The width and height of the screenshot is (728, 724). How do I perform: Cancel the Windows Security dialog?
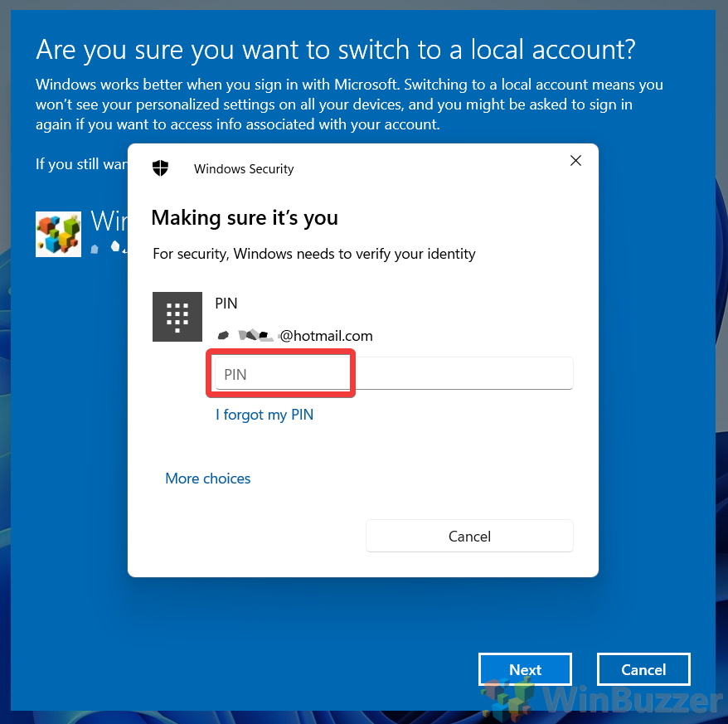click(469, 536)
